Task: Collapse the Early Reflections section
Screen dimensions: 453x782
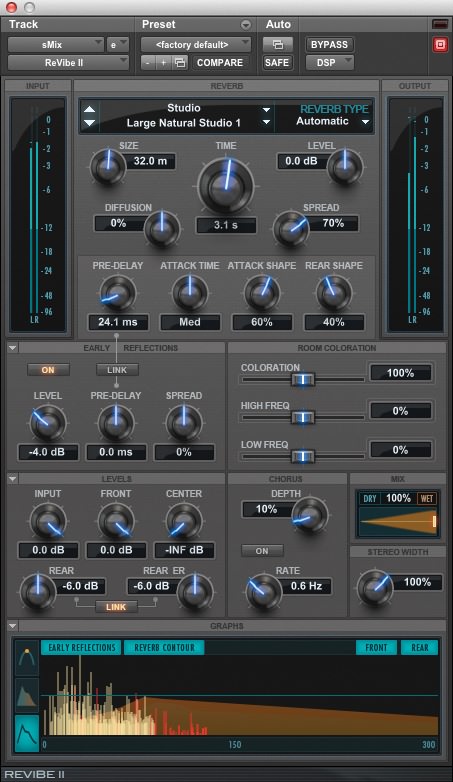Action: coord(12,348)
